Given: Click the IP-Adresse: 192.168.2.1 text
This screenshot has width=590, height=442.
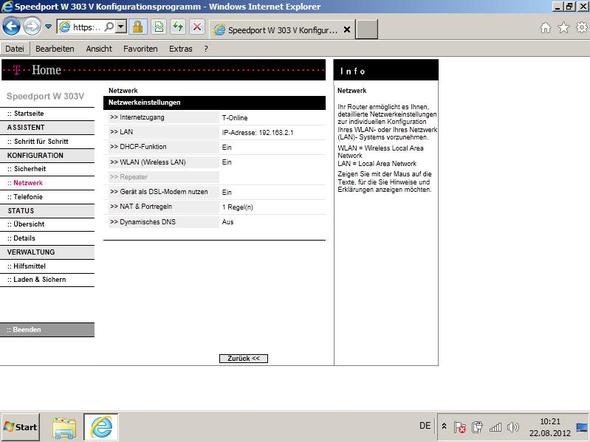Looking at the screenshot, I should tap(258, 132).
